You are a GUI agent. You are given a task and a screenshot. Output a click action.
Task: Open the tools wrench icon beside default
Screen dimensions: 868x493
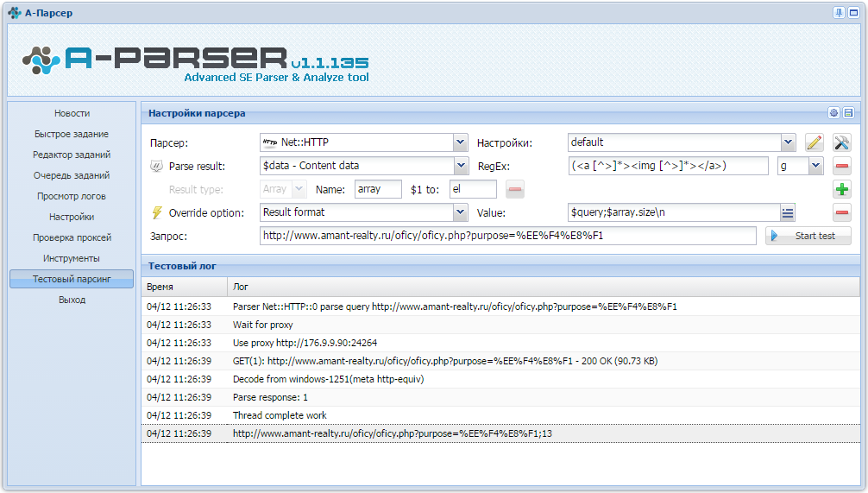pos(841,143)
